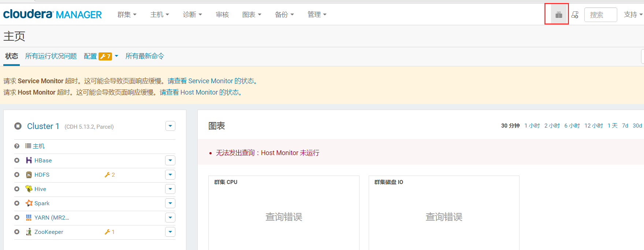Viewport: 644px width, 250px height.
Task: Open HDFS configuration issues wrench 2
Action: [x=110, y=174]
